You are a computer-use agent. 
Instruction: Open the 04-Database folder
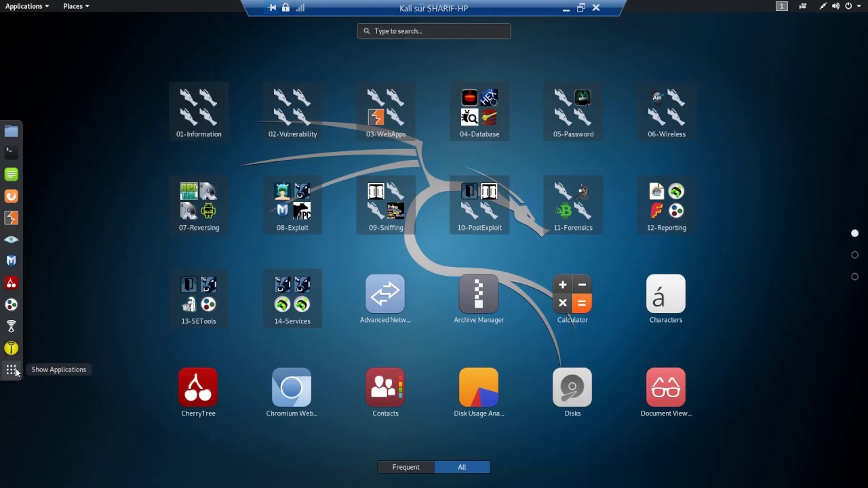[x=479, y=113]
